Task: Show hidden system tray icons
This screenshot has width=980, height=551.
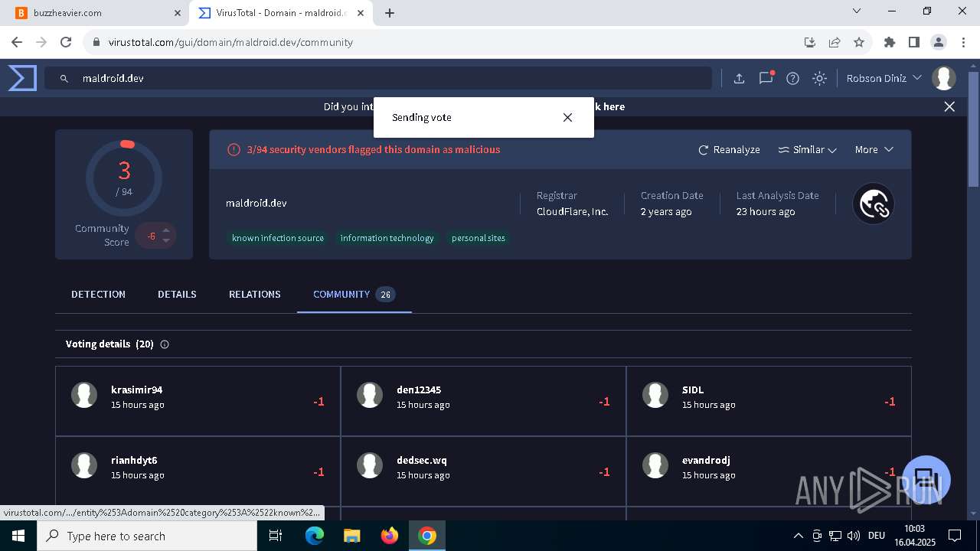Action: 798,536
